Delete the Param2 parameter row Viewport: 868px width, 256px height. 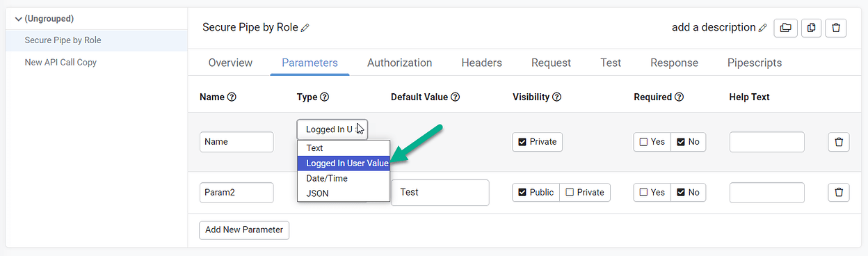(x=838, y=193)
